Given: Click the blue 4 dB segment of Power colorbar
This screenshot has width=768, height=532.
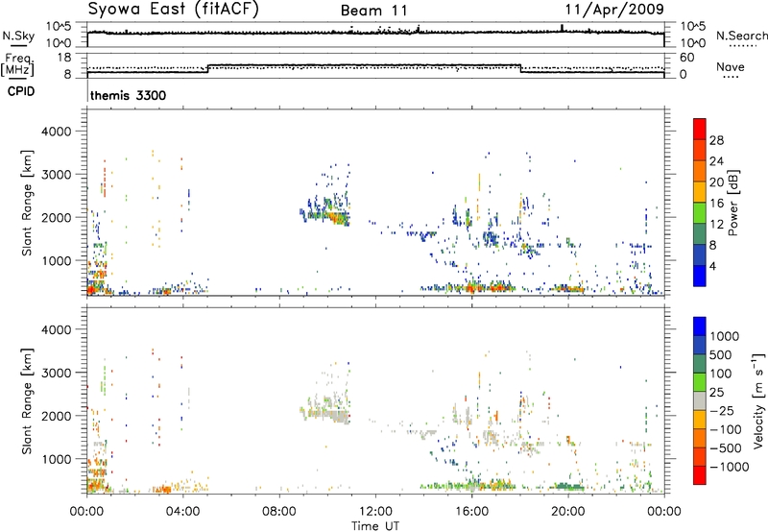Looking at the screenshot, I should (x=700, y=276).
